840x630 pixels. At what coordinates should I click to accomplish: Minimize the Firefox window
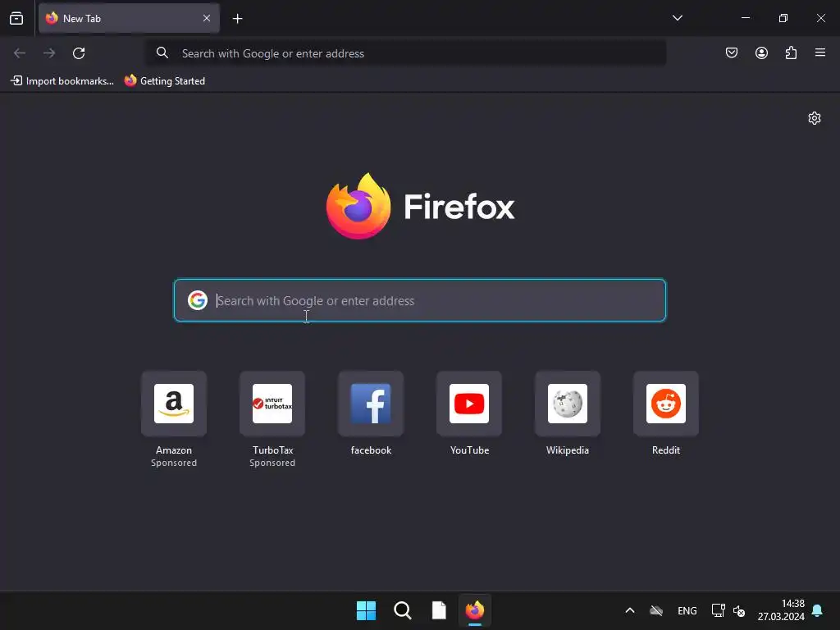[x=745, y=18]
